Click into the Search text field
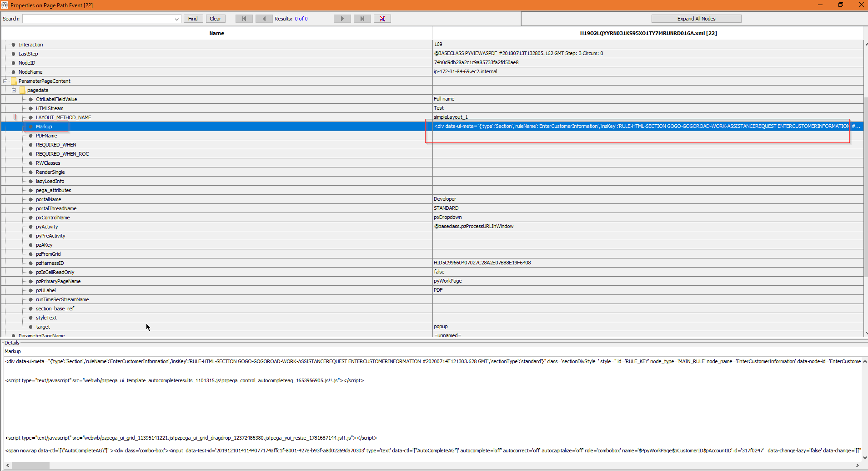This screenshot has width=868, height=471. [98, 19]
